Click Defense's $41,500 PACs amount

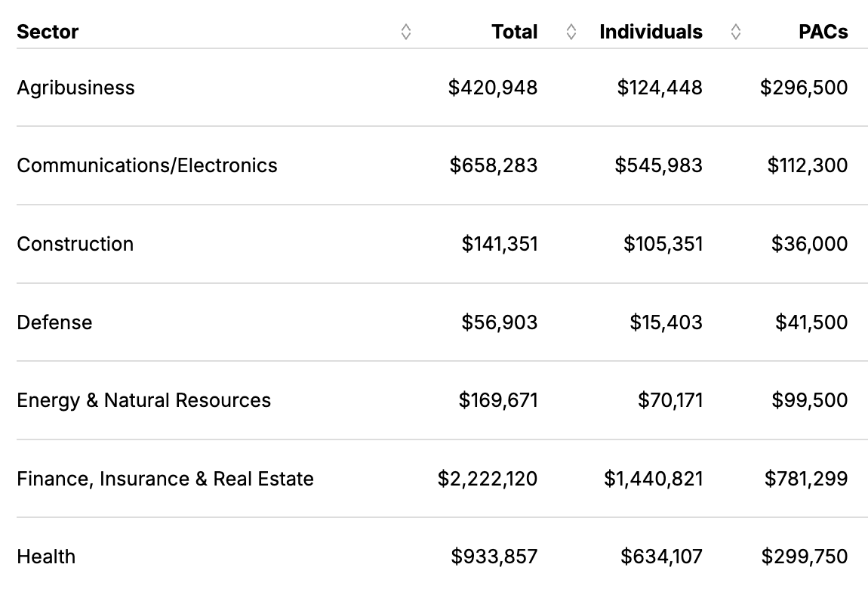(x=811, y=322)
